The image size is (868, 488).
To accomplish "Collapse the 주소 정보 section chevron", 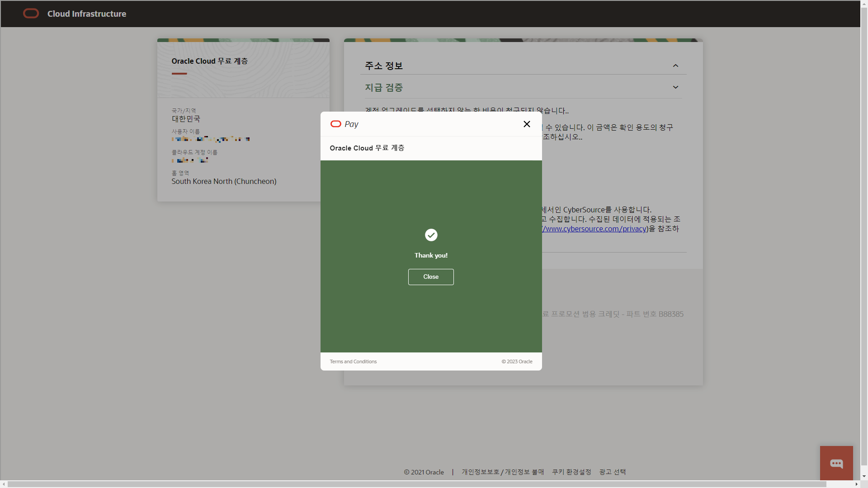I will click(x=675, y=66).
